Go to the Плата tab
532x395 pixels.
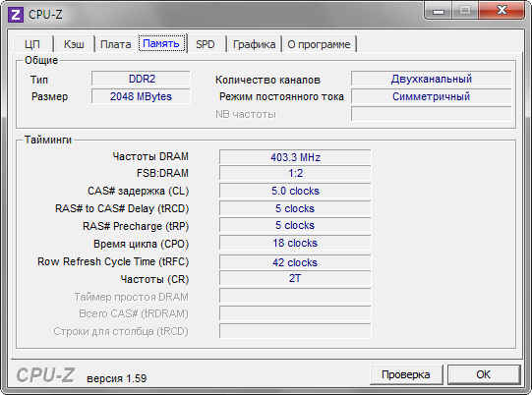click(x=116, y=44)
